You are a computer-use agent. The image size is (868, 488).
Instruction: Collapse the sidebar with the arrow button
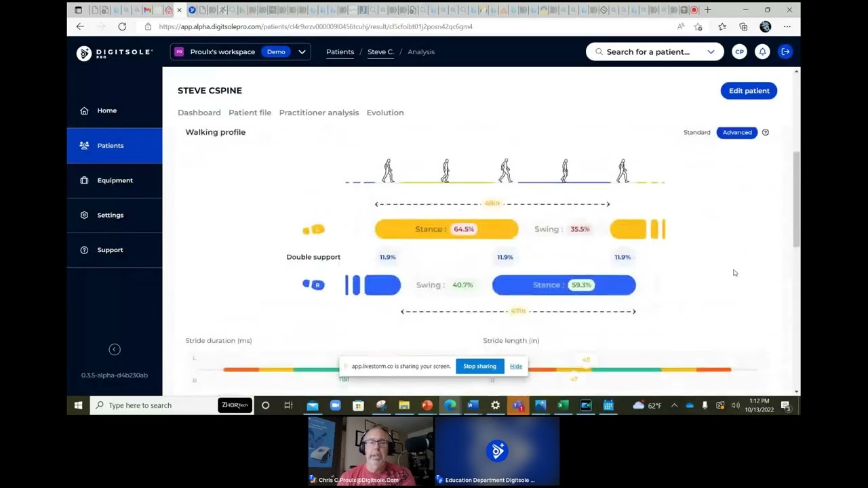pyautogui.click(x=115, y=349)
